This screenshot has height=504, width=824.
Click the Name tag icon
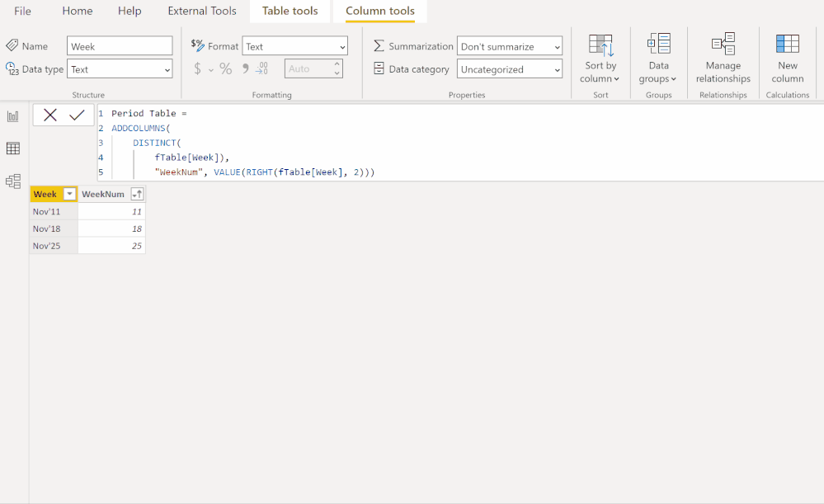coord(12,45)
